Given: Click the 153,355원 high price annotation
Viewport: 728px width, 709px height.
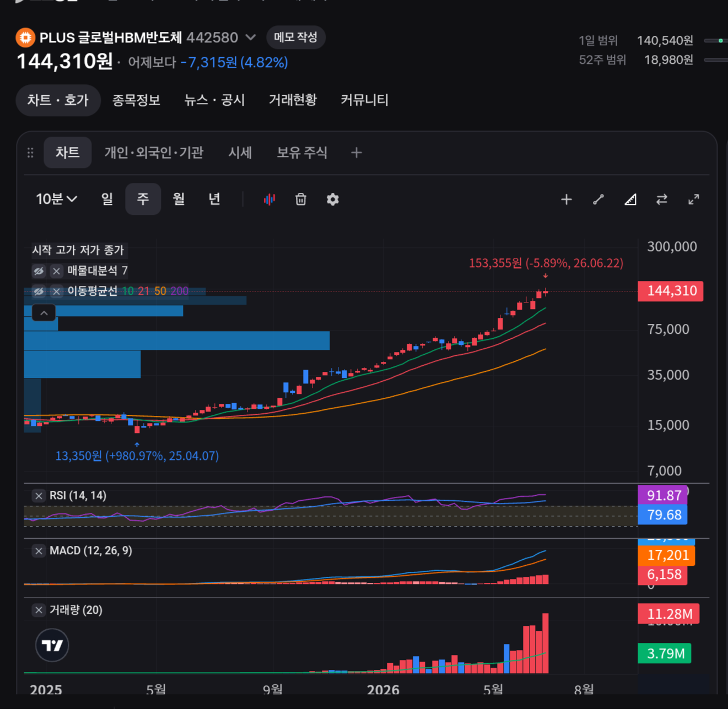Looking at the screenshot, I should click(546, 263).
